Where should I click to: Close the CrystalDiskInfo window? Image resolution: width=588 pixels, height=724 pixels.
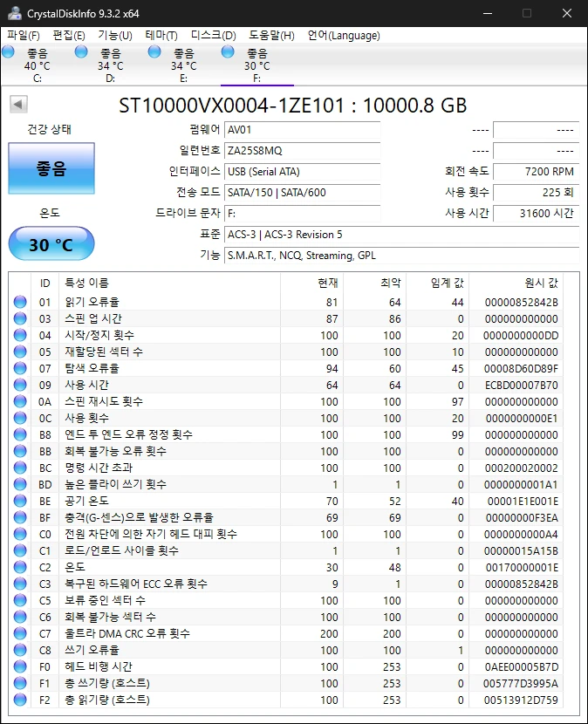pyautogui.click(x=567, y=13)
